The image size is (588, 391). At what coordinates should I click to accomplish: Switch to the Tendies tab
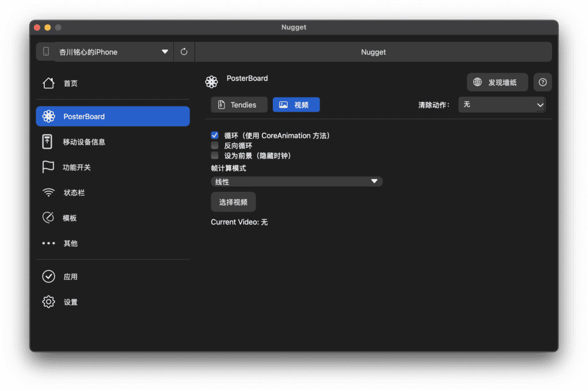239,104
